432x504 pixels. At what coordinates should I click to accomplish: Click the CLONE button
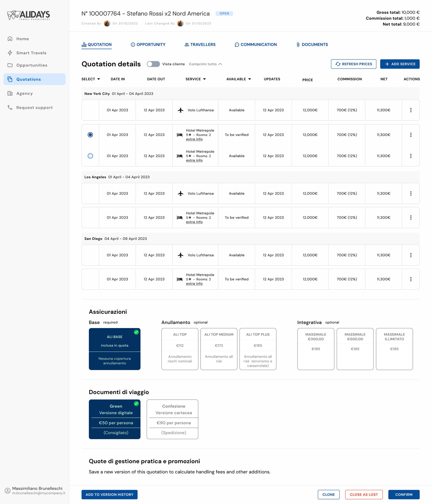click(329, 495)
